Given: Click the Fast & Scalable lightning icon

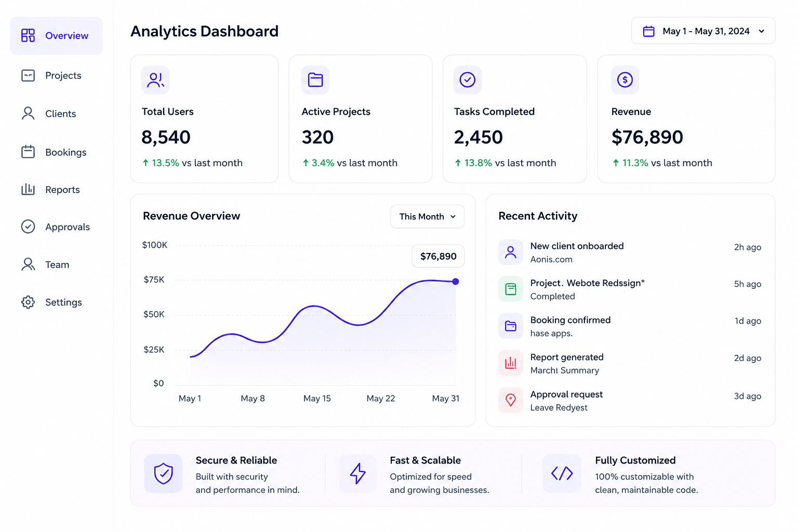Looking at the screenshot, I should [x=357, y=473].
